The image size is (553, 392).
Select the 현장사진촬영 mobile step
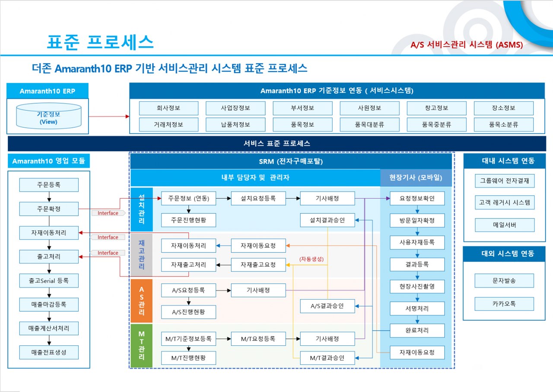pyautogui.click(x=417, y=286)
